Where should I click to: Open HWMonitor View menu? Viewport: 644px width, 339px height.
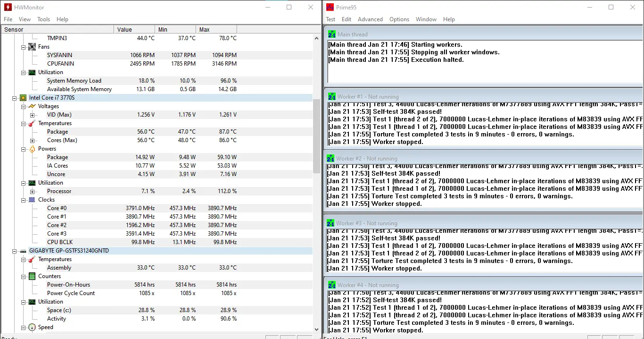(x=25, y=19)
